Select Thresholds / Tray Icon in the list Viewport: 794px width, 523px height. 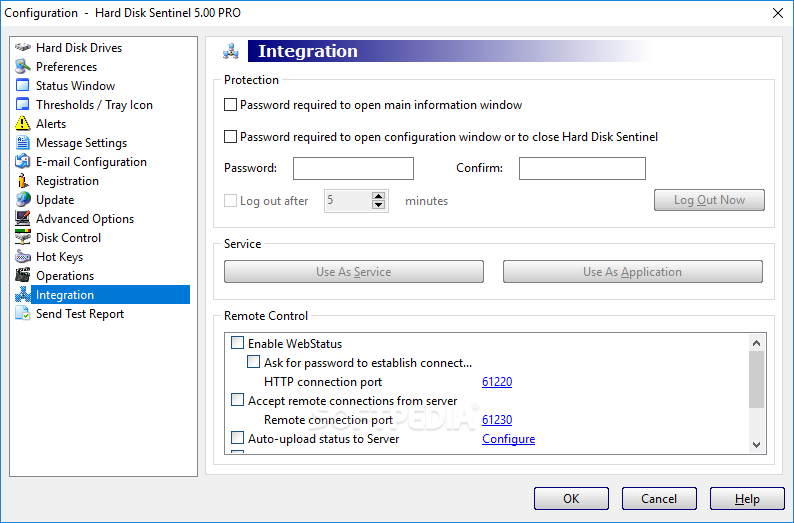[94, 105]
